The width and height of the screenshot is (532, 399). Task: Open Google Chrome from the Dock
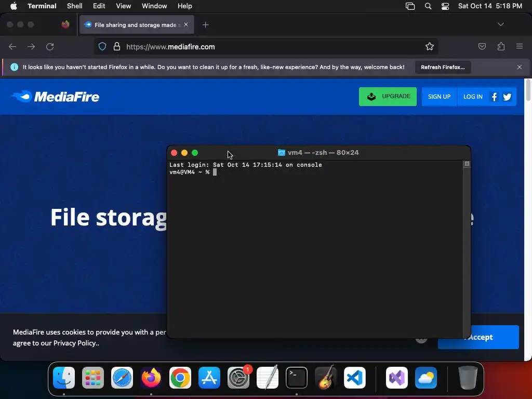click(180, 378)
